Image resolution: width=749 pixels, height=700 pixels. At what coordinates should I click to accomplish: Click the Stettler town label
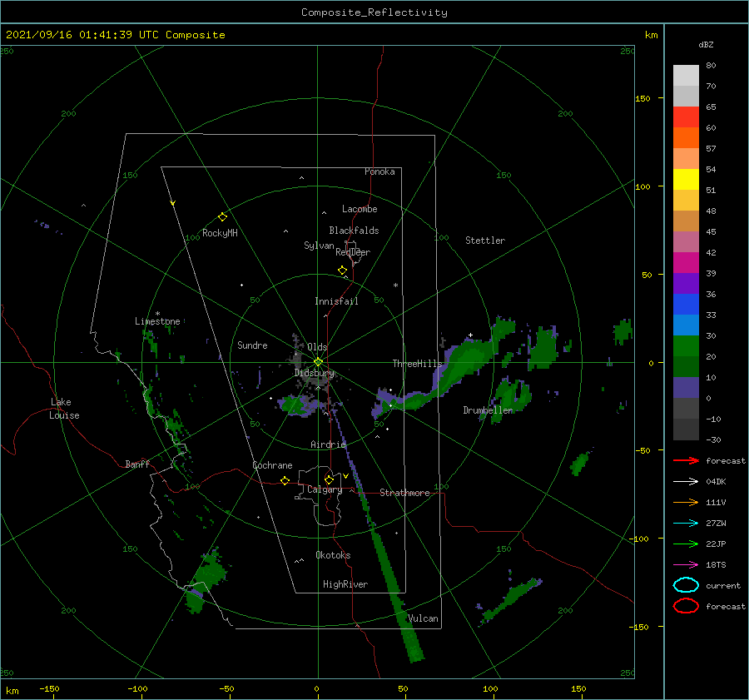[485, 241]
